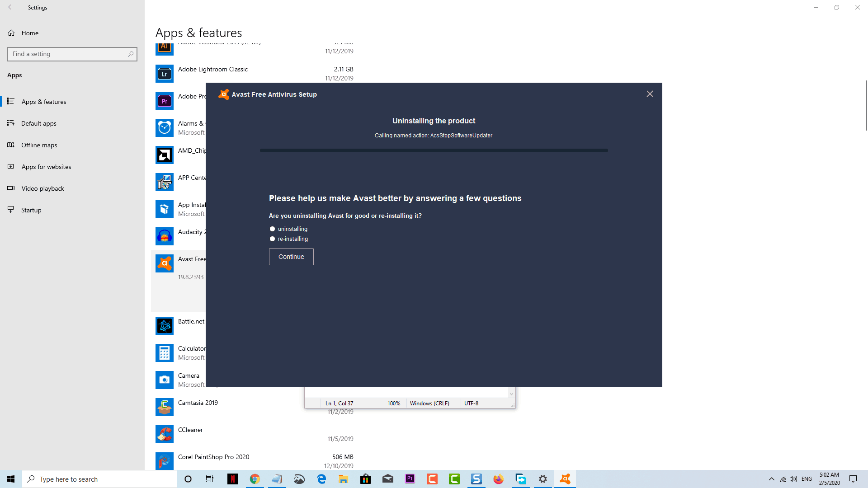Image resolution: width=868 pixels, height=488 pixels.
Task: Click the Continue button in Avast setup
Action: click(291, 257)
